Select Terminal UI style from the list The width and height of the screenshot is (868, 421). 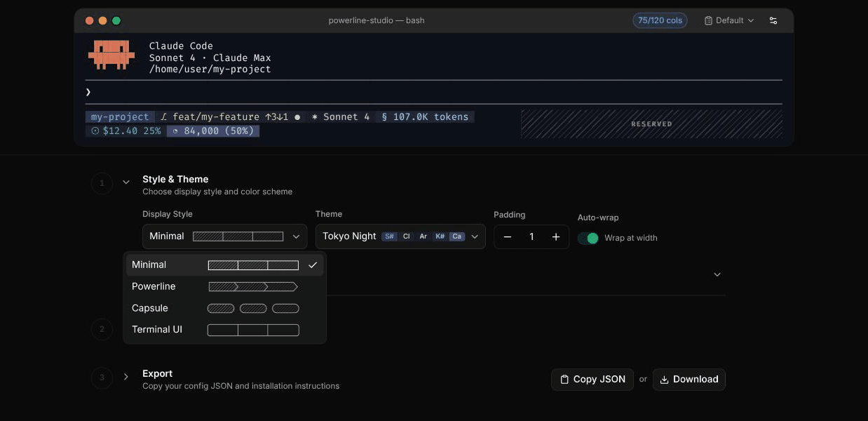coord(224,330)
